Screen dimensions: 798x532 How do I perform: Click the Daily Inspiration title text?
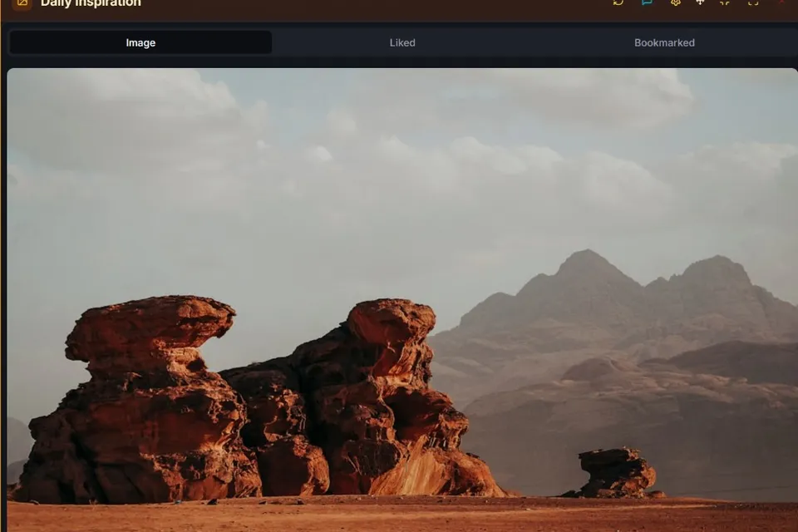pyautogui.click(x=91, y=3)
